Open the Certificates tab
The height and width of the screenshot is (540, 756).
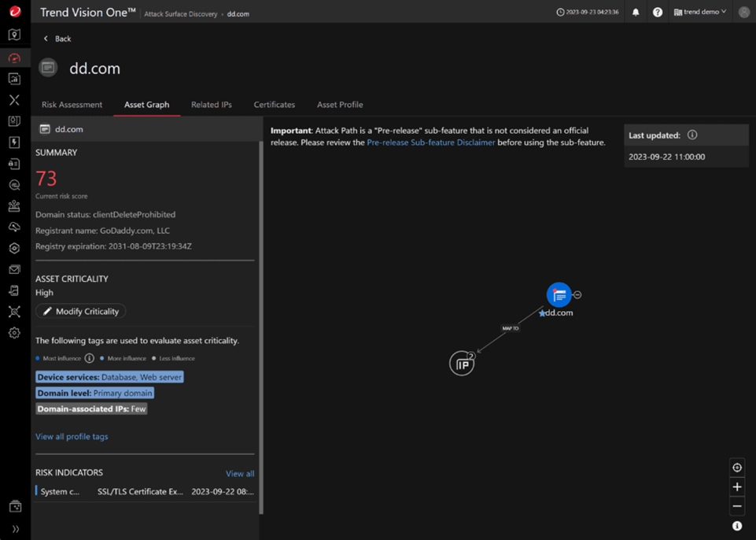tap(275, 105)
